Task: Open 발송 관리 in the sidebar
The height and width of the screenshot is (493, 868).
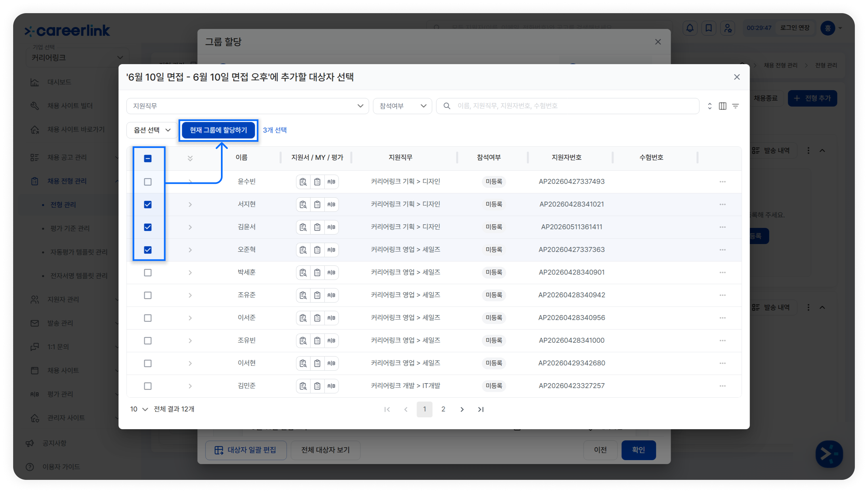Action: tap(60, 323)
